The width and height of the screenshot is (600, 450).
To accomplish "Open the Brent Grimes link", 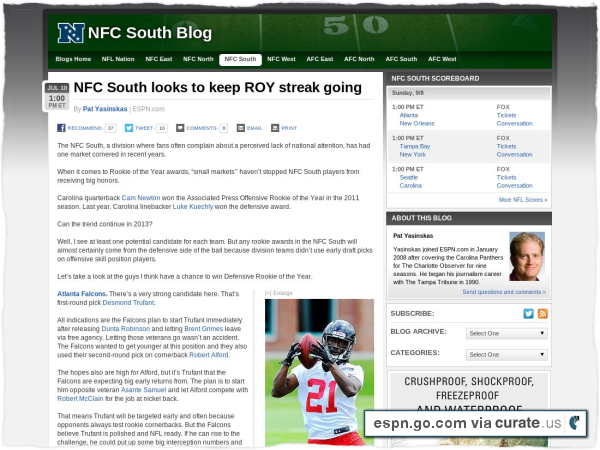I will click(x=204, y=329).
